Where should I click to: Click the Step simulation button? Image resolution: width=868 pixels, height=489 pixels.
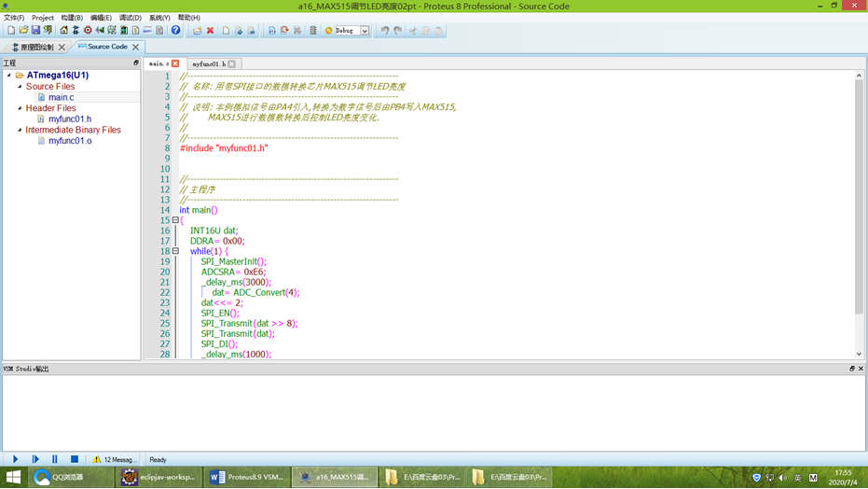35,459
